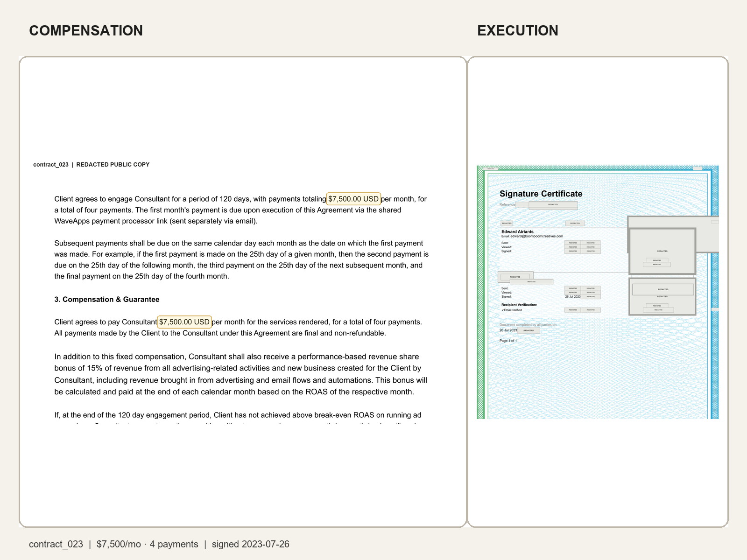This screenshot has width=747, height=560.
Task: Click the footer summary 'contract_023 | $7,500/mo · 4 payments'
Action: click(x=113, y=544)
